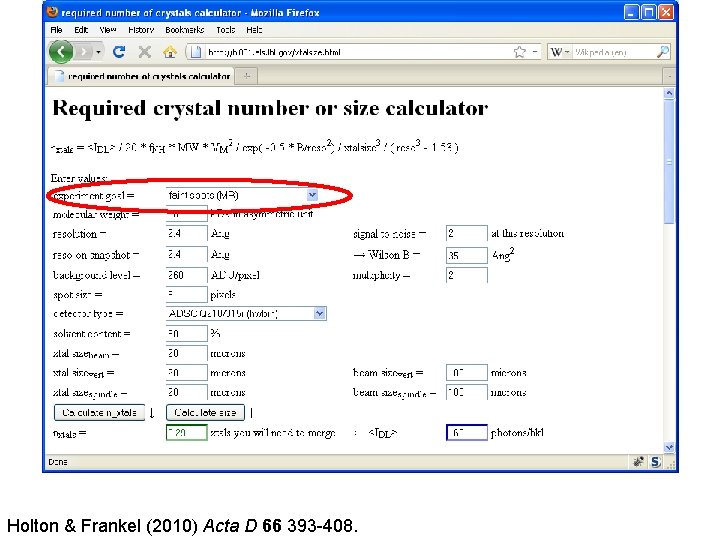The image size is (720, 540).
Task: Minimize the Firefox window
Action: tap(631, 12)
